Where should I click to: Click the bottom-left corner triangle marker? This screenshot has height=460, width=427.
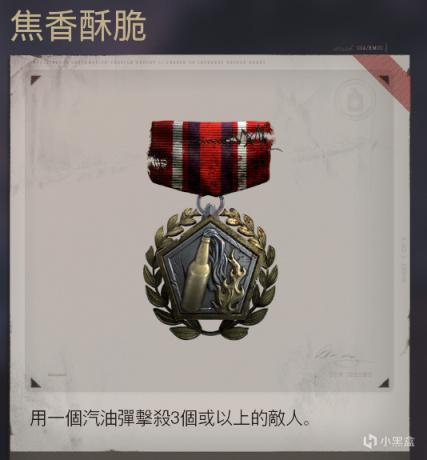pyautogui.click(x=35, y=383)
